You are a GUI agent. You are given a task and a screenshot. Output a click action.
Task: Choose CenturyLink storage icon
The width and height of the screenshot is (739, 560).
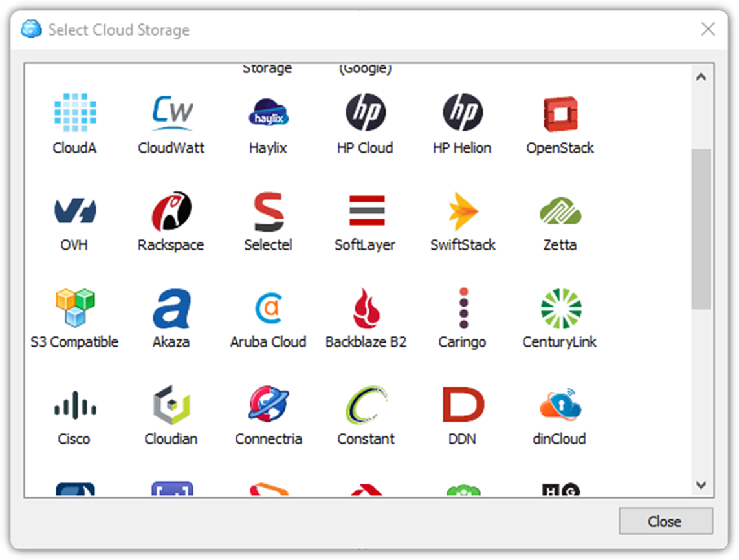[561, 308]
